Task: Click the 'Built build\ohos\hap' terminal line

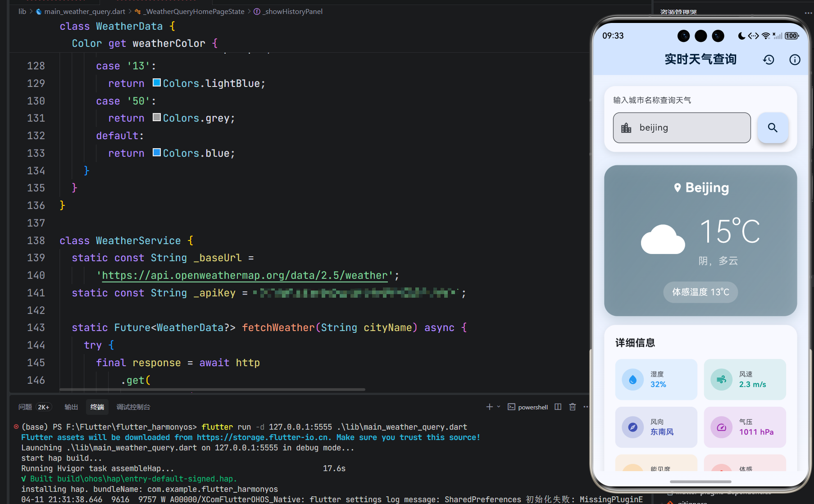Action: pos(129,479)
